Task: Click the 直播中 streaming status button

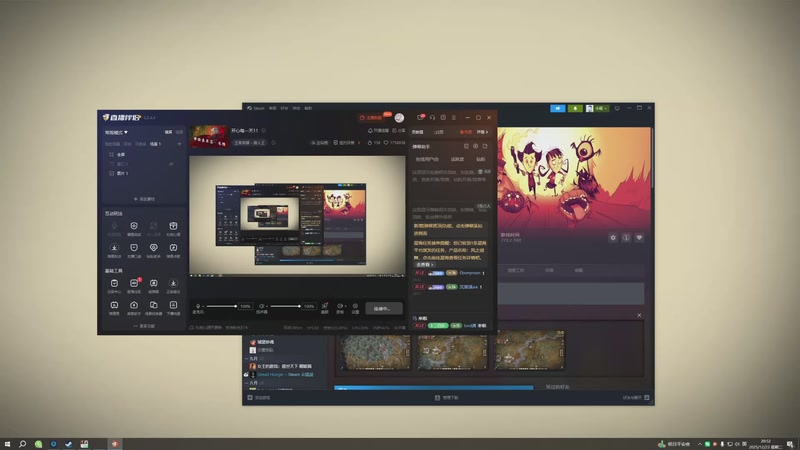Action: click(x=384, y=308)
